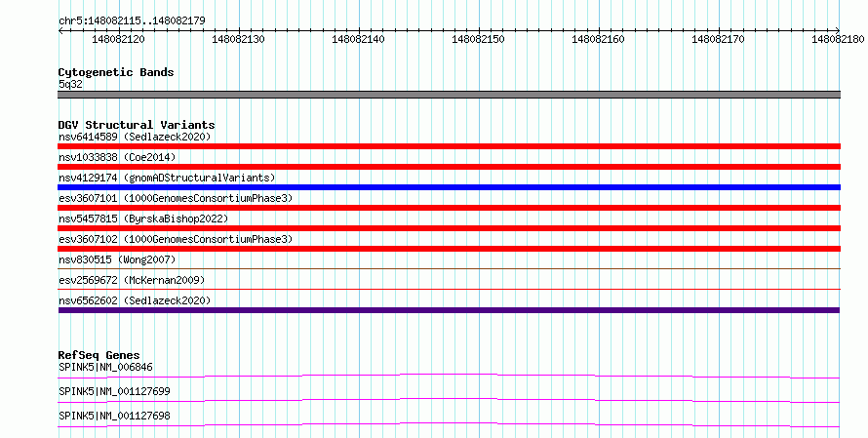Click magenta gene line for NM_001127699
Viewport: 868px width, 438px height.
(449, 400)
